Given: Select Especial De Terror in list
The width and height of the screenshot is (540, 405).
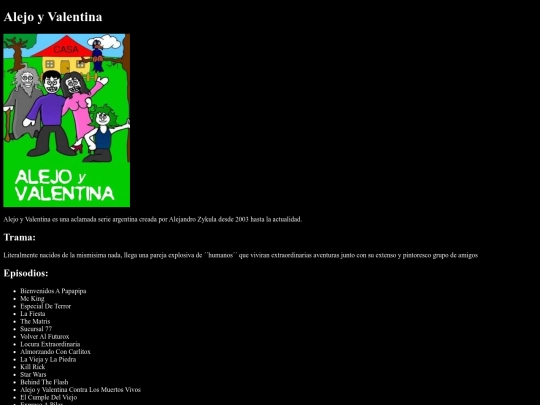Looking at the screenshot, I should click(45, 306).
